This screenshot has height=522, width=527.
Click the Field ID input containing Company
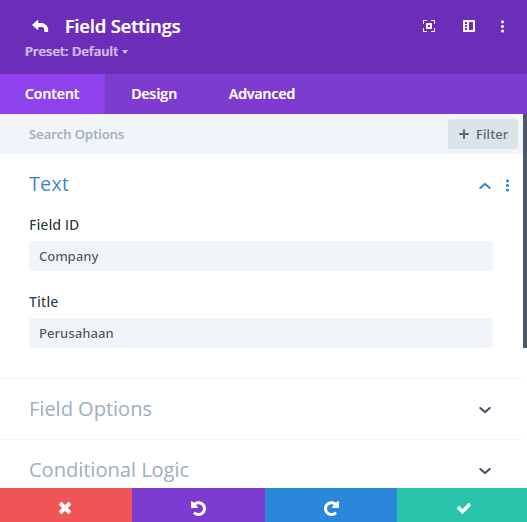261,256
